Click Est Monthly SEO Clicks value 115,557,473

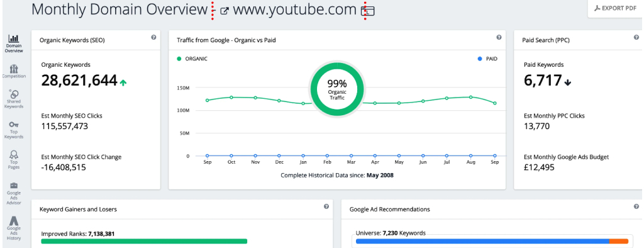coord(65,127)
